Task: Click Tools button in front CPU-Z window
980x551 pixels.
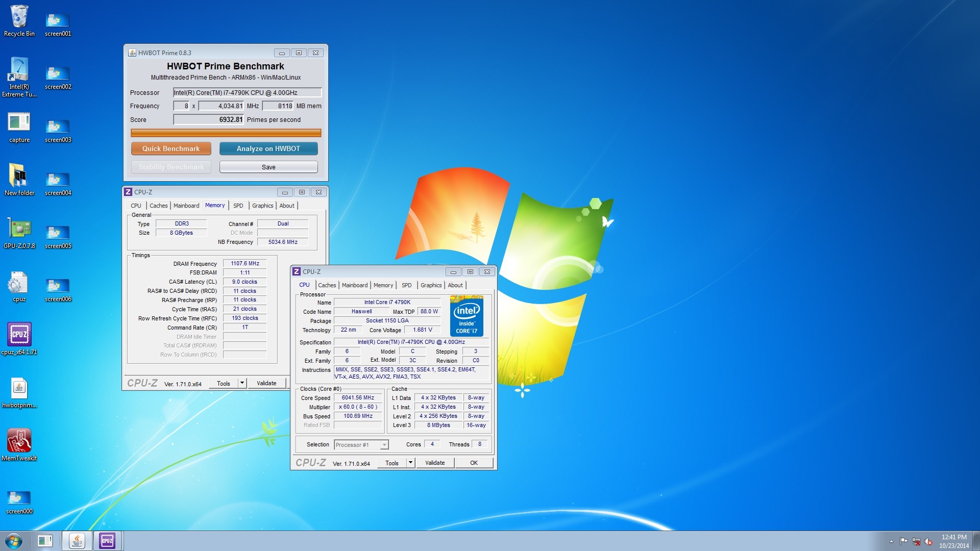Action: [392, 463]
